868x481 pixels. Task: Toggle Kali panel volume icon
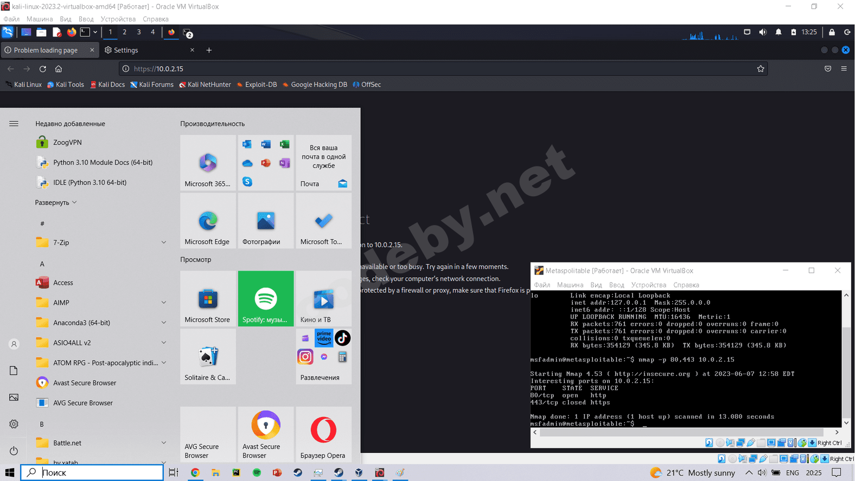[763, 32]
